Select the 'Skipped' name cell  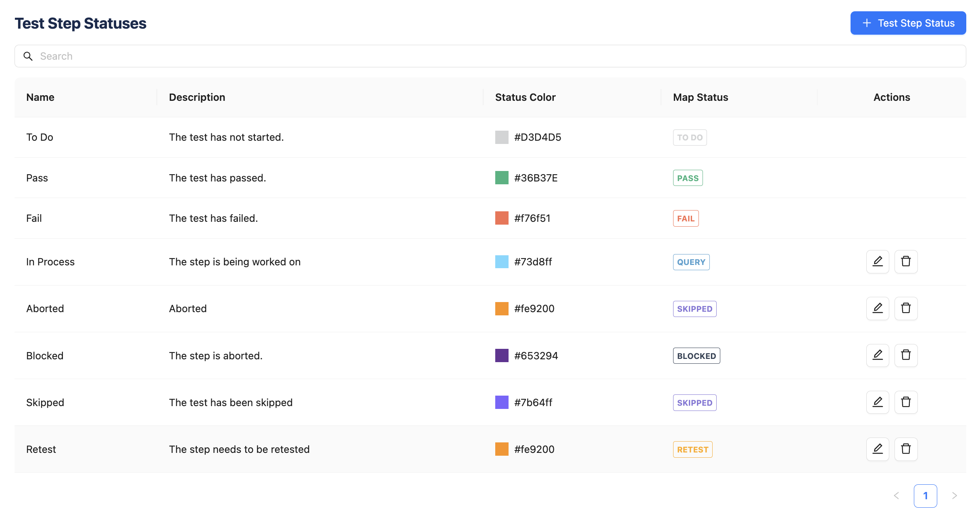click(x=45, y=402)
